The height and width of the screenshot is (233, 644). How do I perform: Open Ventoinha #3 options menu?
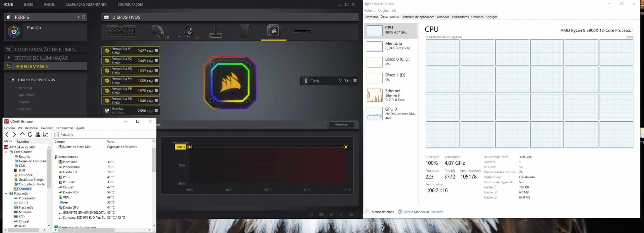pyautogui.click(x=156, y=71)
